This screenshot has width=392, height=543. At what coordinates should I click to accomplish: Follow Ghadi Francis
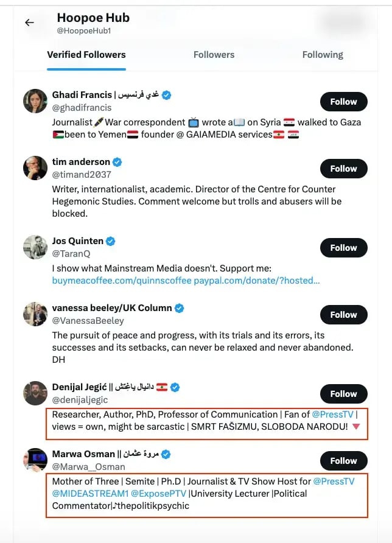pos(343,102)
